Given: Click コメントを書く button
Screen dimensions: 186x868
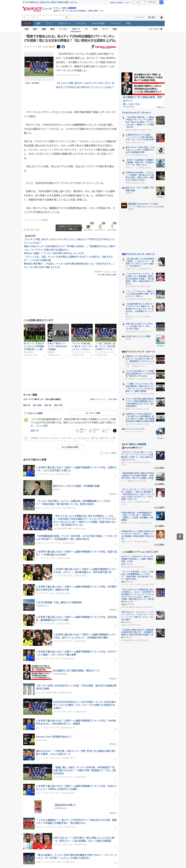Looking at the screenshot, I should [93, 413].
